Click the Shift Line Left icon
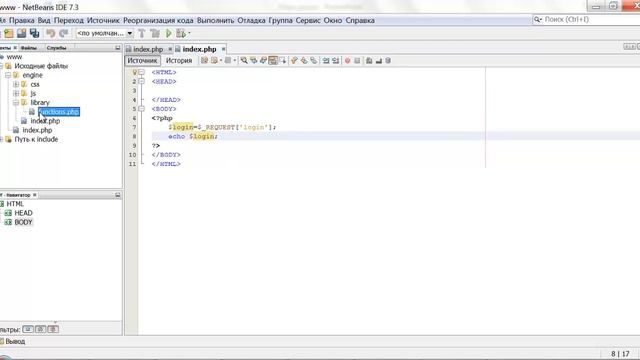Screen dimensions: 640x360 click(326, 60)
